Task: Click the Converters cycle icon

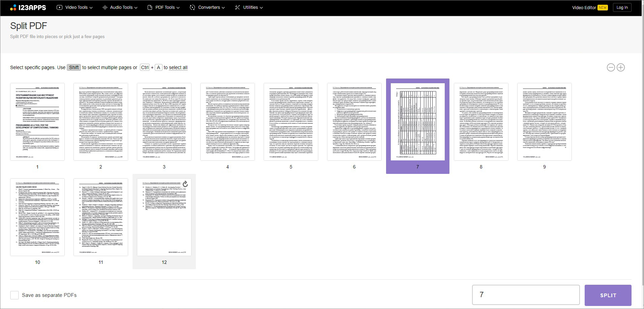Action: point(193,7)
